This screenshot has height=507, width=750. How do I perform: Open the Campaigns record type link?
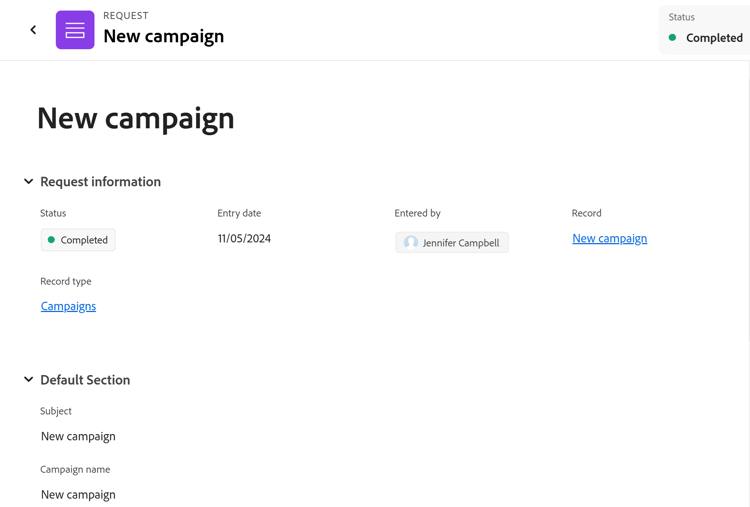tap(68, 306)
